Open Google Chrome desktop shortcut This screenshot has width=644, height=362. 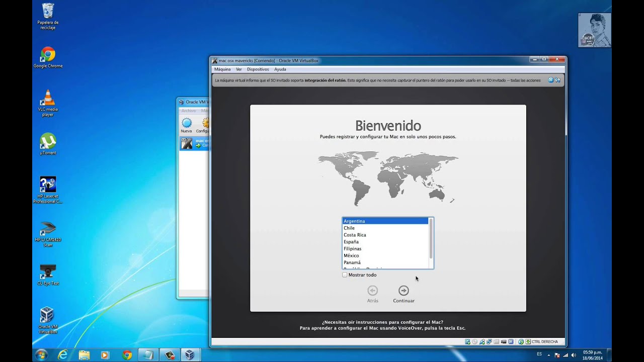(48, 57)
